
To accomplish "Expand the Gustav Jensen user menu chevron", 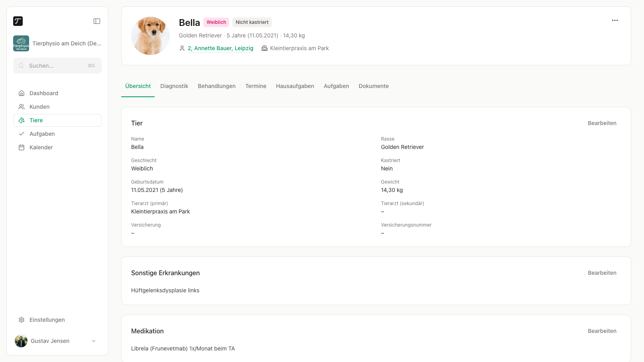I will pyautogui.click(x=94, y=341).
